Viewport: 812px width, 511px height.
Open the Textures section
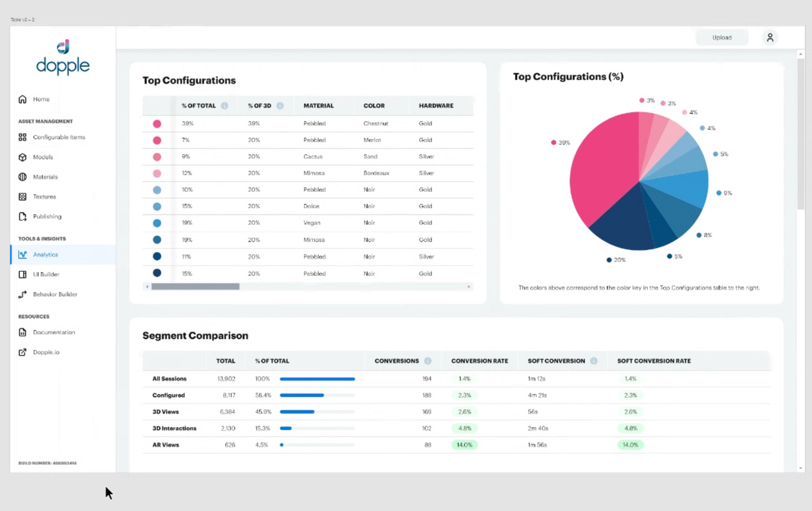click(x=23, y=196)
